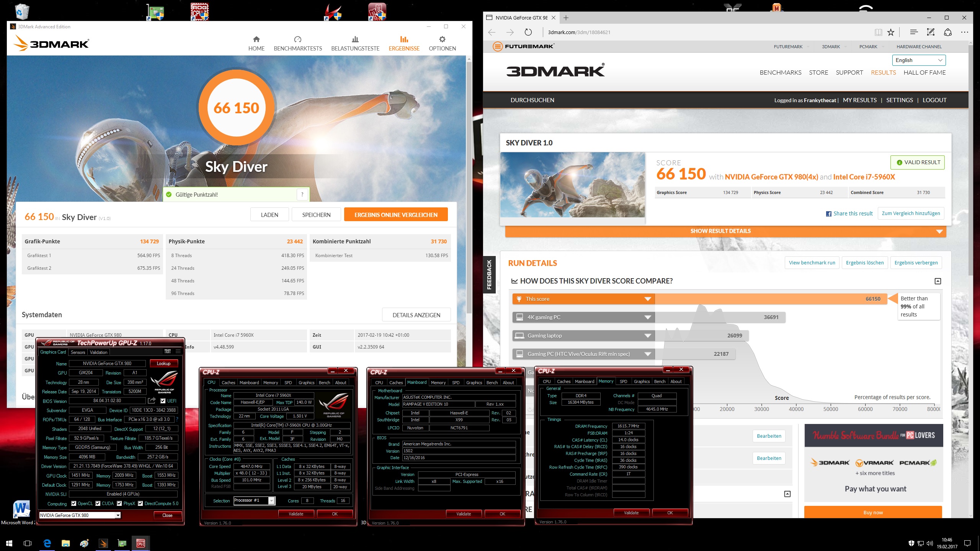This screenshot has width=980, height=551.
Task: Switch to Validation tab in GPU-Z
Action: [99, 352]
